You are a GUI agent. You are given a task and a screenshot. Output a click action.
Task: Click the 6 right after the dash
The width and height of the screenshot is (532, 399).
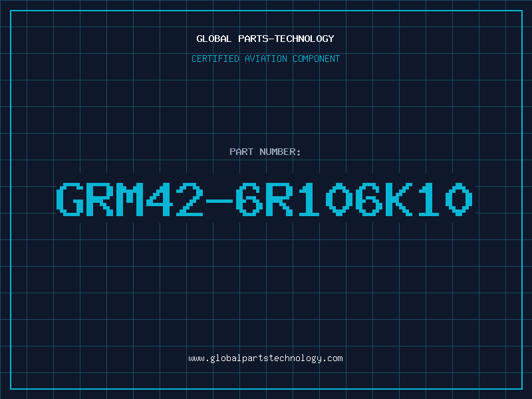click(249, 199)
